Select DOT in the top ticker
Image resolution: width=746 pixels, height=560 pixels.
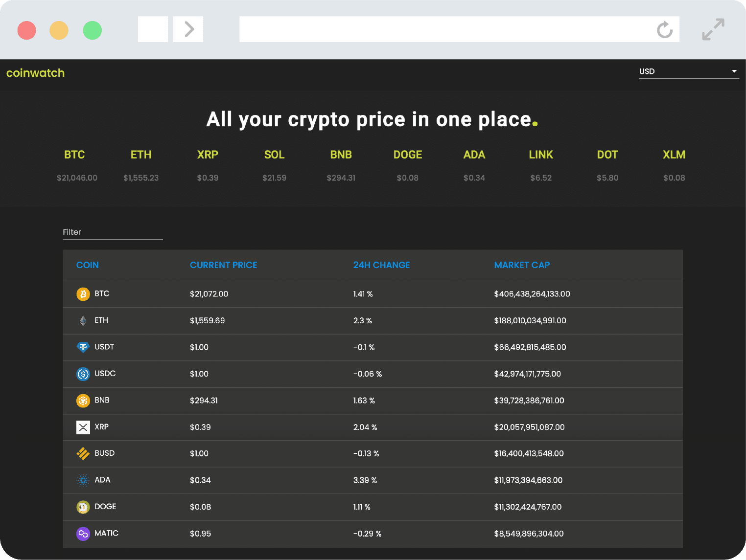pos(607,155)
